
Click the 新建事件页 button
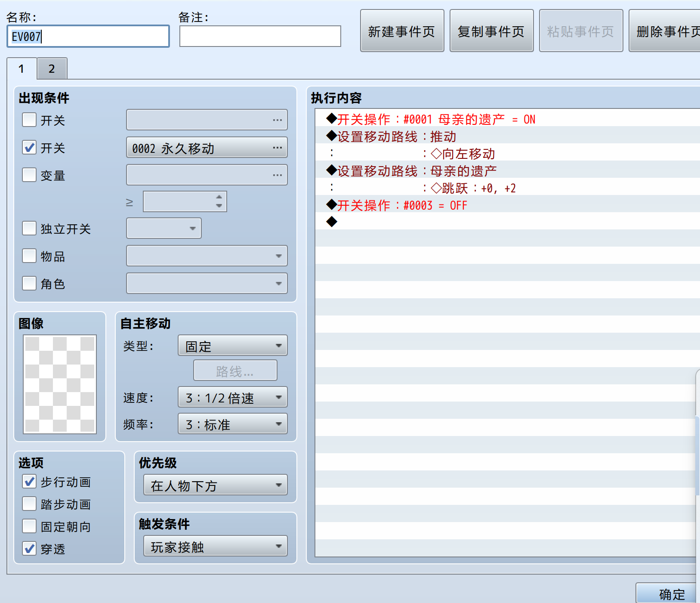click(402, 31)
